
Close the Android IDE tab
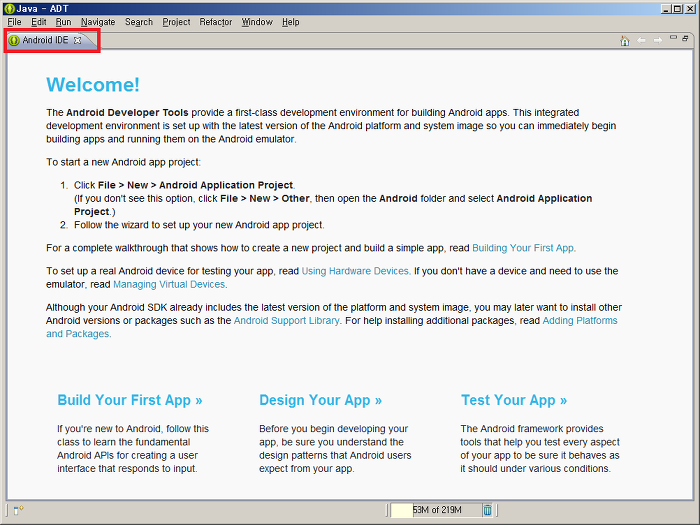pyautogui.click(x=78, y=40)
